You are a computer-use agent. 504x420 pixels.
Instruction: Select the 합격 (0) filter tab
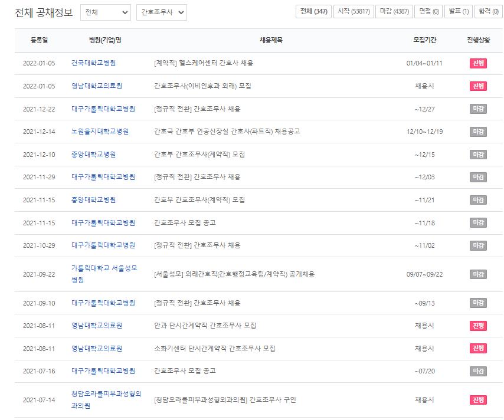point(489,12)
